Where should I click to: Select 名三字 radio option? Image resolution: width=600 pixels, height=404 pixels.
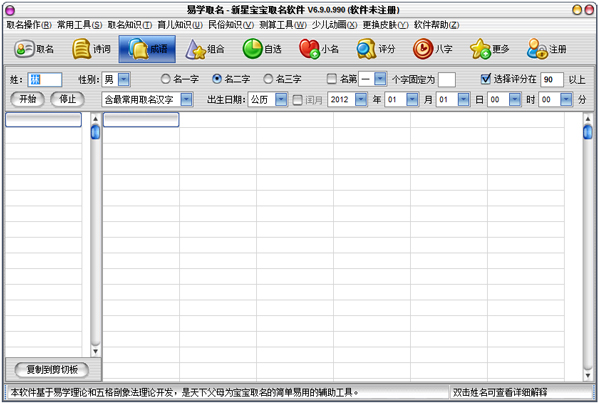click(268, 79)
